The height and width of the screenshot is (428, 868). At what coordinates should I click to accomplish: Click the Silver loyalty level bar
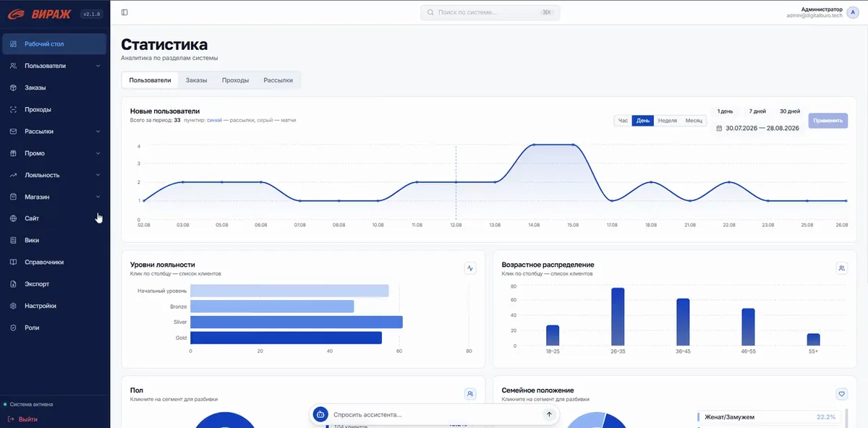tap(296, 322)
